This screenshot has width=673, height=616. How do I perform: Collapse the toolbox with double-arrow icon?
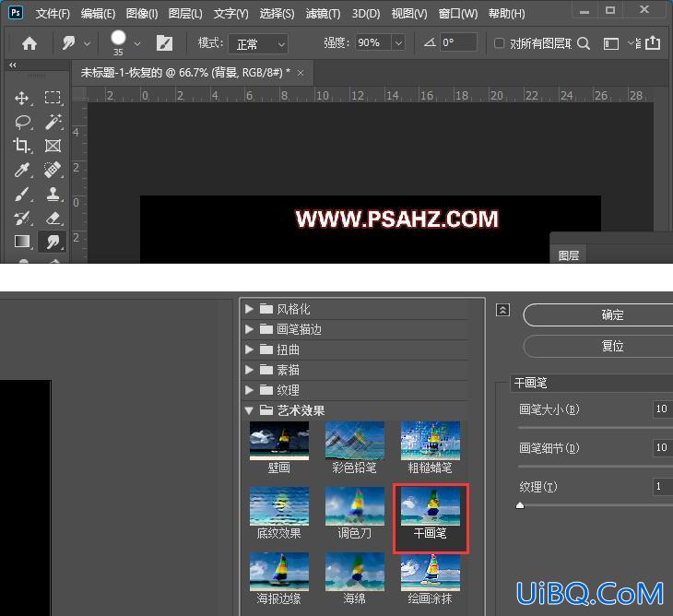coord(13,65)
